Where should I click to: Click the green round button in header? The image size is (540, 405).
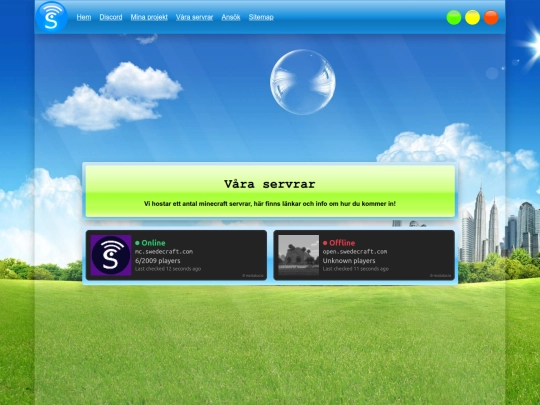point(454,18)
